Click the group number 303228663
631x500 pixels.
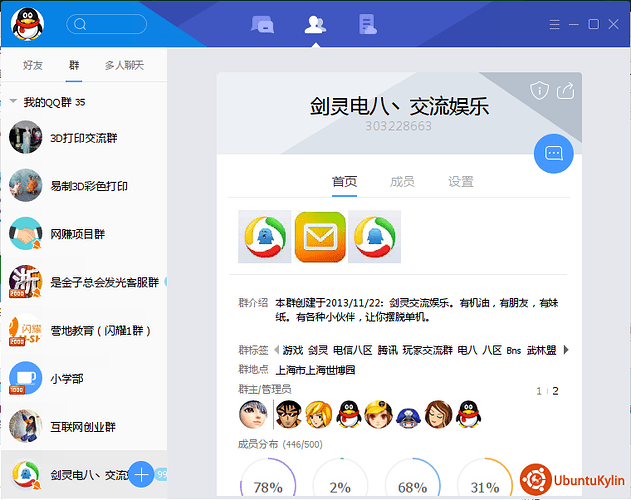(x=398, y=126)
